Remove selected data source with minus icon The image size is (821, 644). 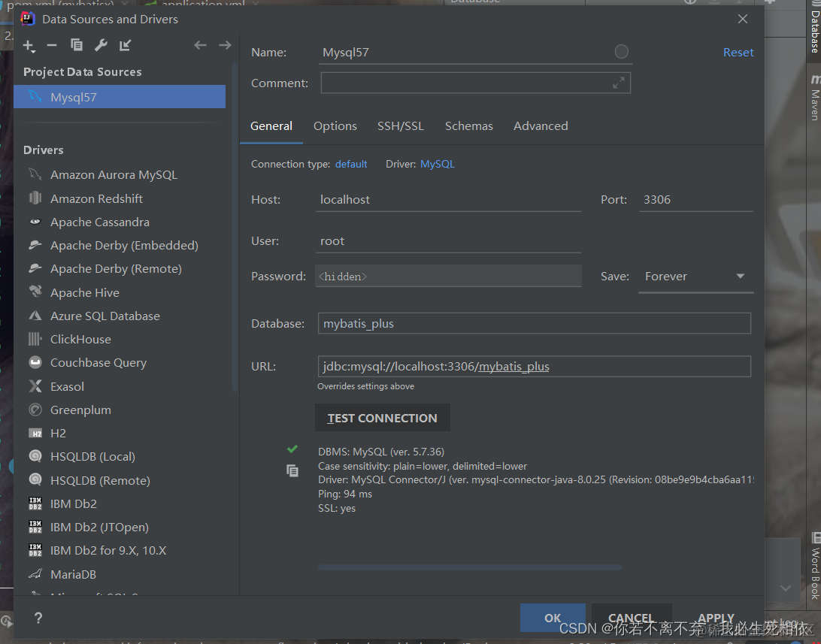click(52, 46)
